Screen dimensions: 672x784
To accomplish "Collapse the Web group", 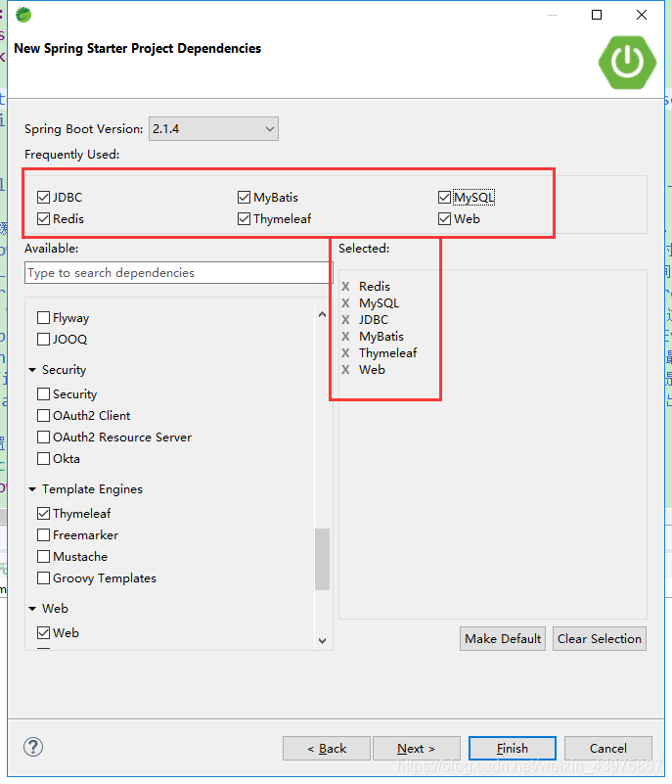I will click(32, 609).
